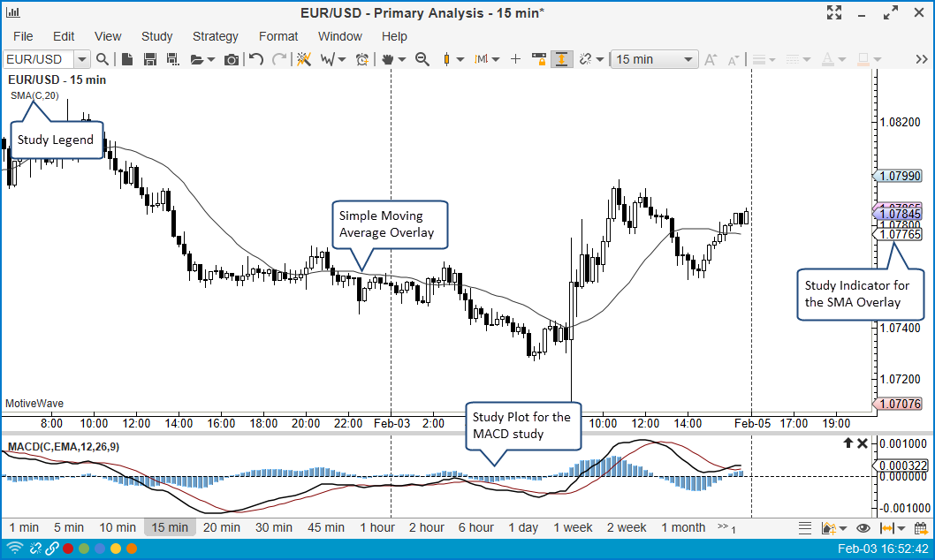
Task: Click the zoom out magnifier icon
Action: tap(422, 59)
